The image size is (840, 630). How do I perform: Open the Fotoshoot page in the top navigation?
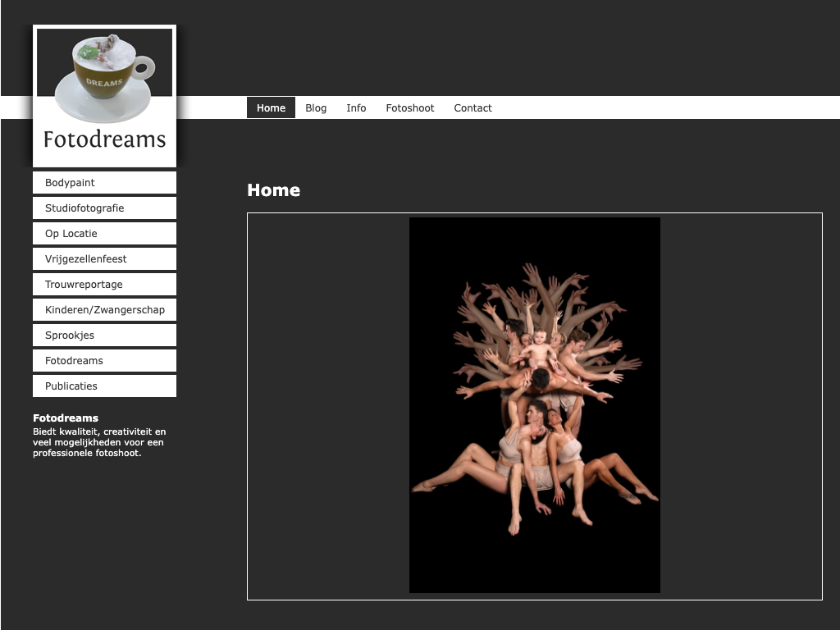coord(410,107)
